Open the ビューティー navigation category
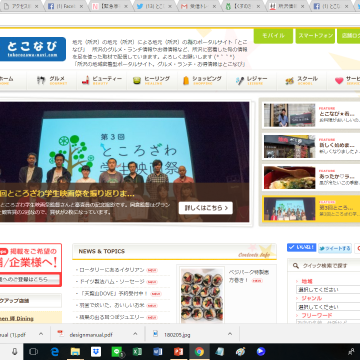360x360 pixels. [102, 80]
